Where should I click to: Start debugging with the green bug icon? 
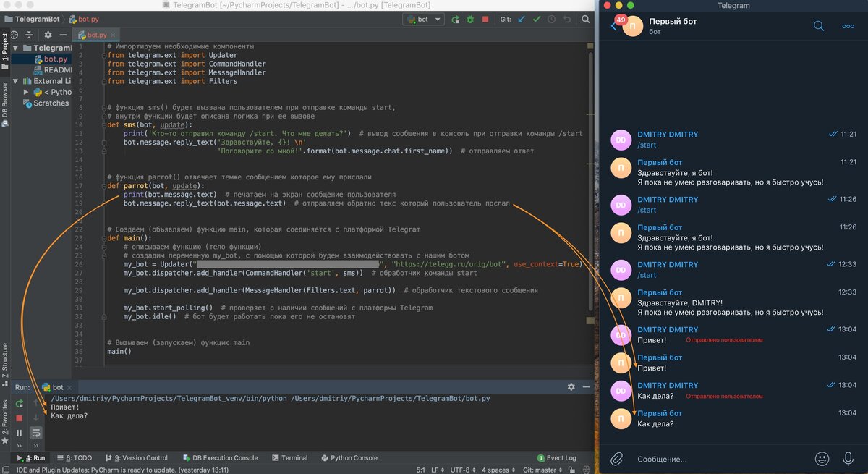click(470, 20)
